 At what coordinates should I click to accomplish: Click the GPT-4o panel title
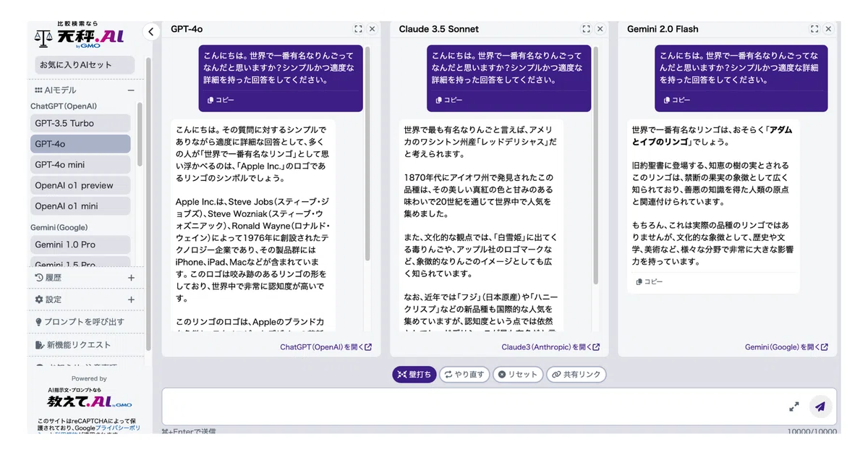tap(187, 29)
